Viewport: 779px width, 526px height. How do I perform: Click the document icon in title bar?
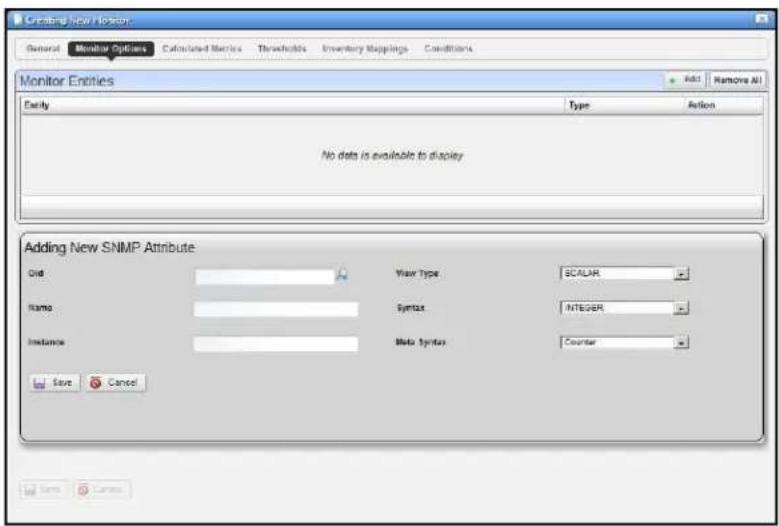18,20
